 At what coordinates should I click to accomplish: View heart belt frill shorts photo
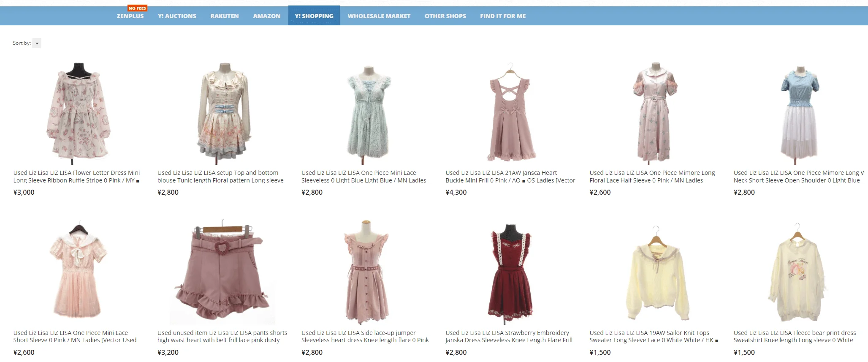[222, 271]
